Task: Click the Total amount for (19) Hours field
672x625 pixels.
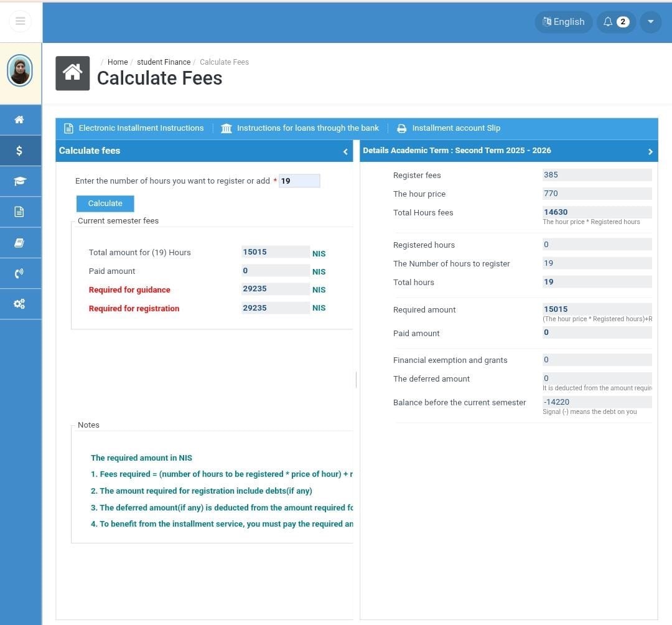Action: (275, 252)
